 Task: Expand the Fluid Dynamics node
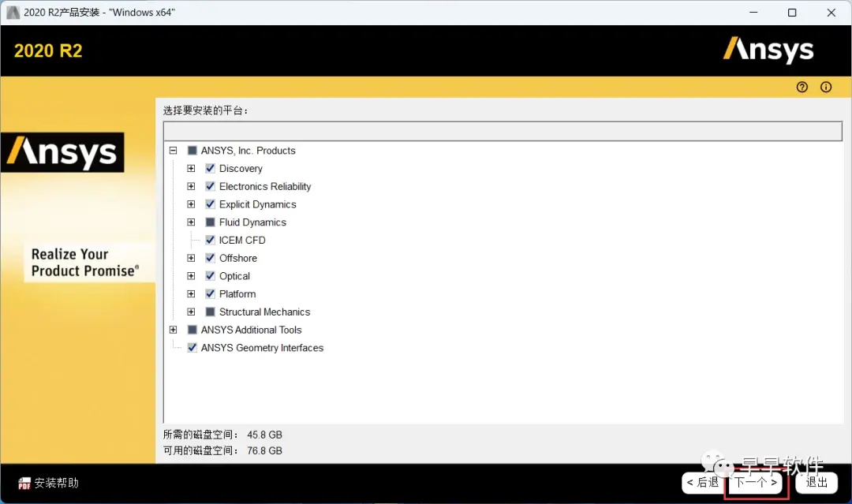[191, 222]
